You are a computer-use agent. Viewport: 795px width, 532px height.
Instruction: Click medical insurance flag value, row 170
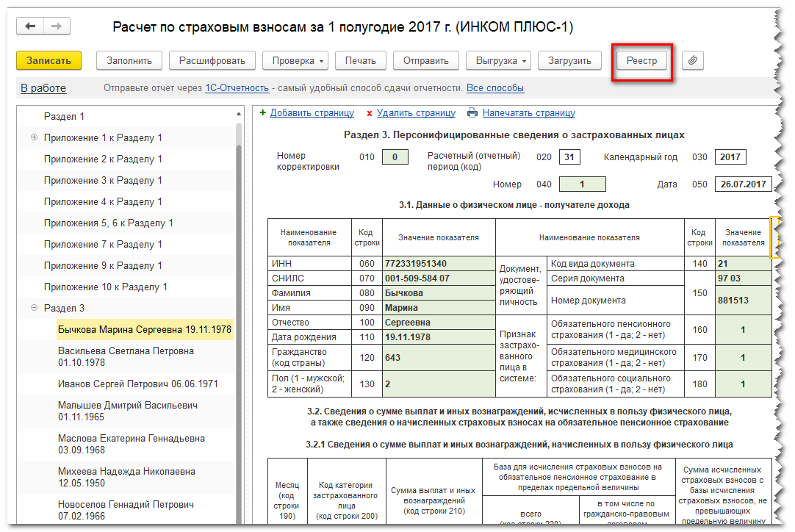click(744, 358)
